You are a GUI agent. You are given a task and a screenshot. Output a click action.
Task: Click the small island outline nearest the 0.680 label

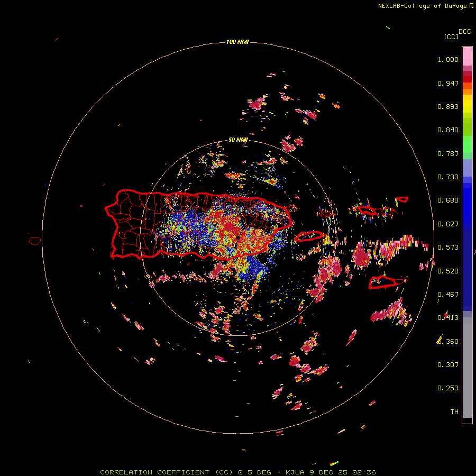coord(402,199)
